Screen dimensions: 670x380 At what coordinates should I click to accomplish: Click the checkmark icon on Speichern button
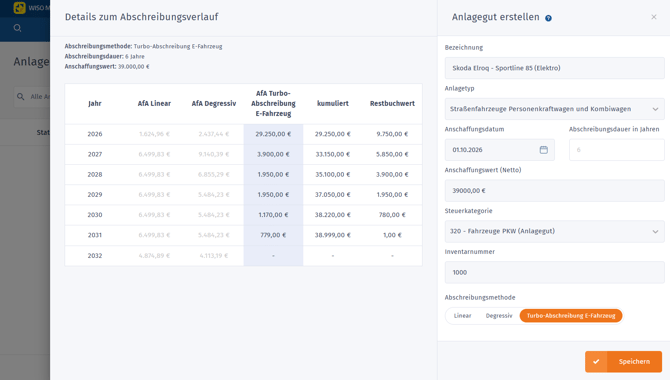click(x=596, y=362)
